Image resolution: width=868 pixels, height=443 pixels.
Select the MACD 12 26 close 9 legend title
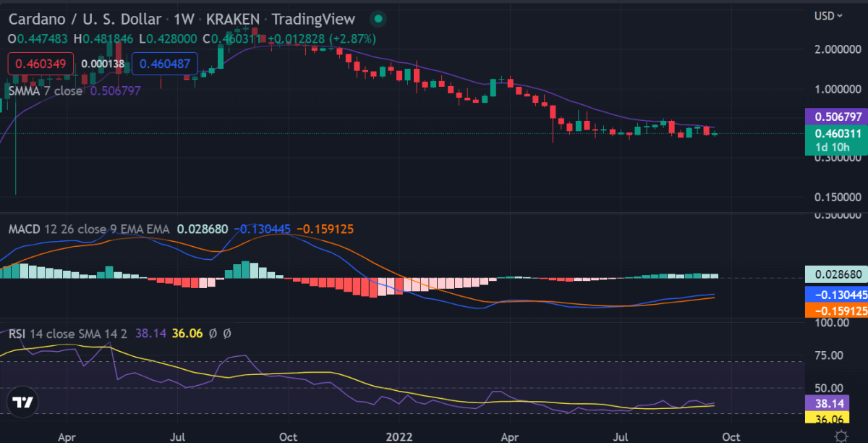(x=89, y=229)
